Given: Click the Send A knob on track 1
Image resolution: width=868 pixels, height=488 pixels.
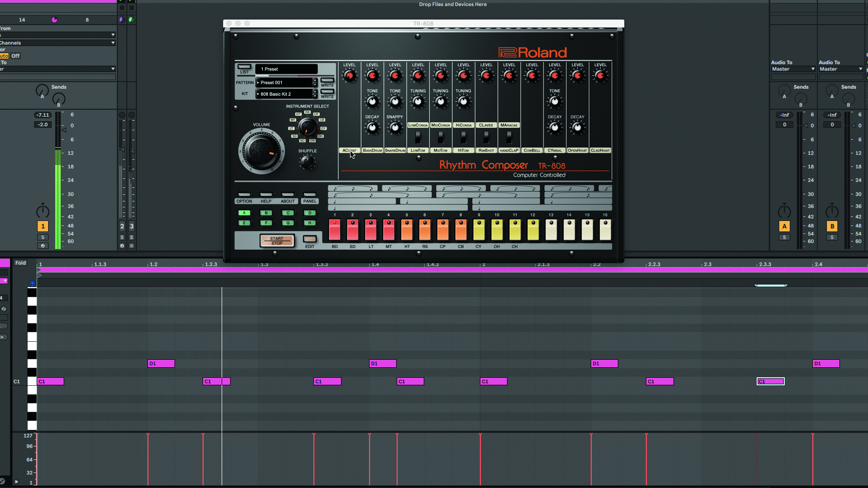Looking at the screenshot, I should click(42, 91).
